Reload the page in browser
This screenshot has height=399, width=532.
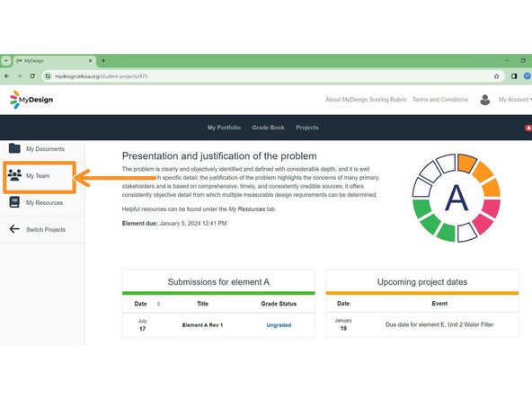point(32,76)
